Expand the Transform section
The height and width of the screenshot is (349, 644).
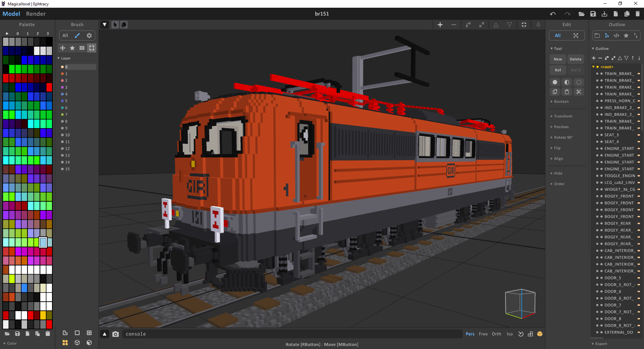pos(563,116)
